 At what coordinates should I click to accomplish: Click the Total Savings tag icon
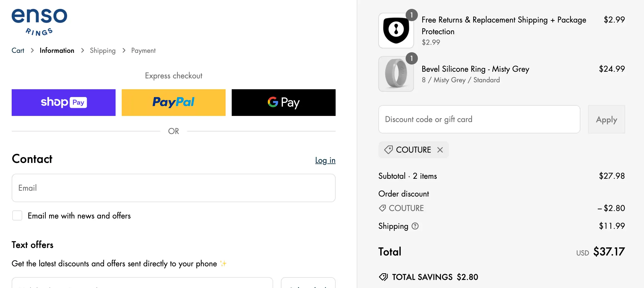[384, 277]
